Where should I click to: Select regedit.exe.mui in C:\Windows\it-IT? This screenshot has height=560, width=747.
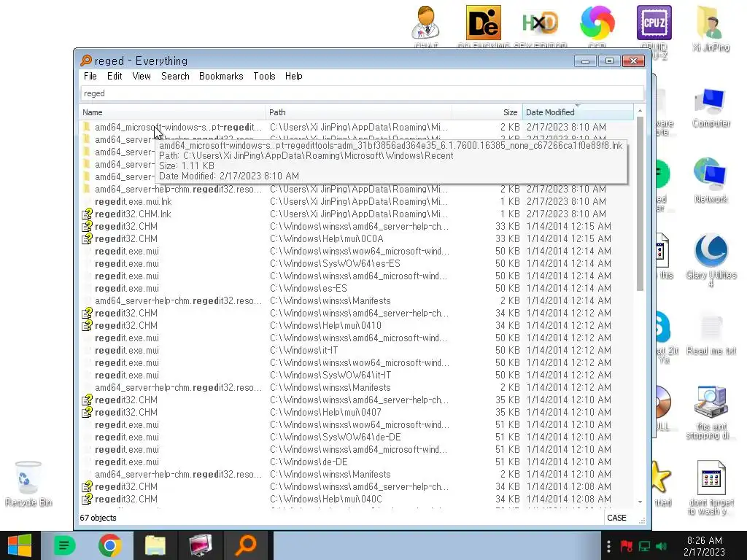[356, 350]
